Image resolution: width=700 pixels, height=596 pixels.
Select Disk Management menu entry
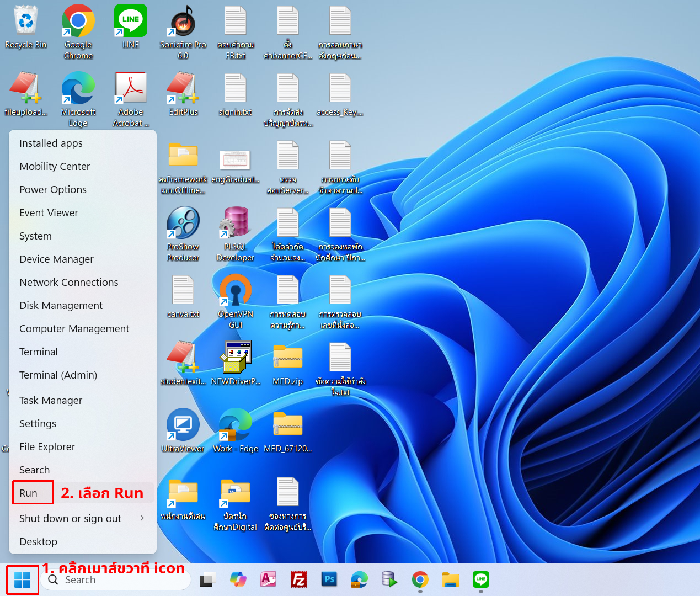coord(61,306)
